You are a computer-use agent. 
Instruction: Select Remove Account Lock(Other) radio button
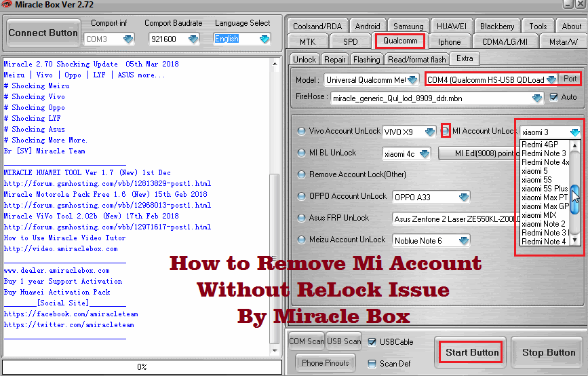click(301, 174)
